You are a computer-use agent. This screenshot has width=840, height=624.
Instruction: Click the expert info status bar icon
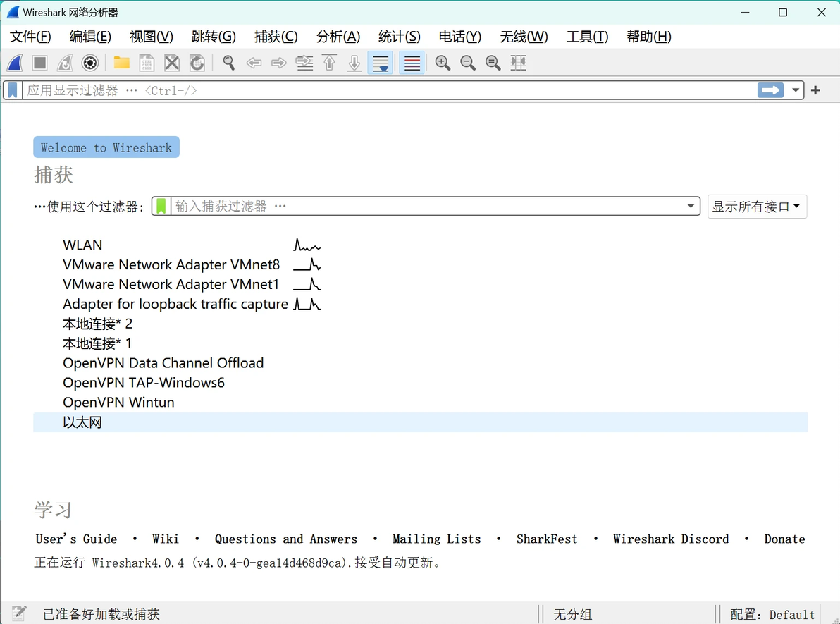[x=19, y=613]
